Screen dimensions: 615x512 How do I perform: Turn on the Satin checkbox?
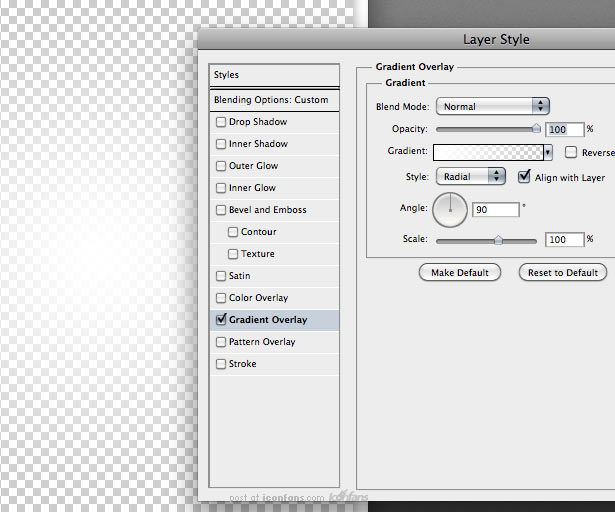[x=221, y=276]
